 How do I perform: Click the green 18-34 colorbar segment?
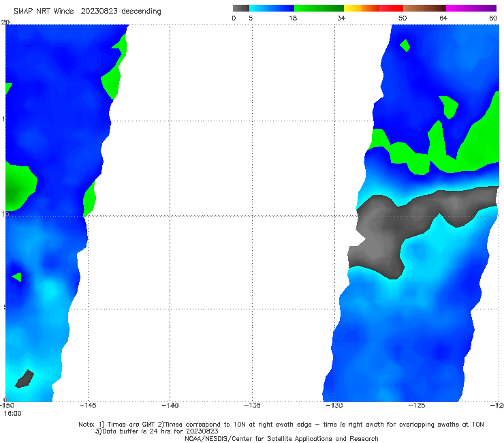319,8
